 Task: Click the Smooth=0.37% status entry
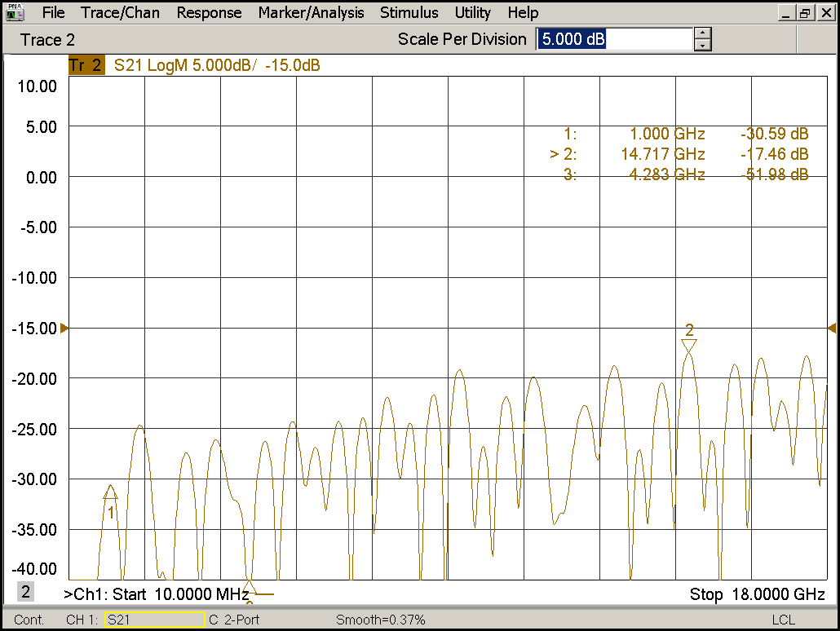point(380,620)
